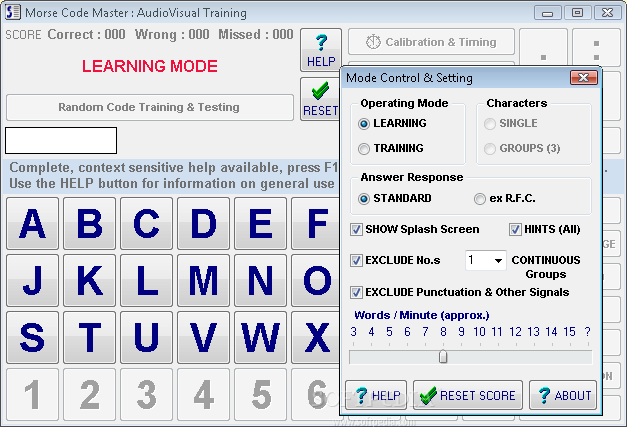Image resolution: width=627 pixels, height=427 pixels.
Task: Click Random Code Training & Testing button
Action: tap(150, 107)
